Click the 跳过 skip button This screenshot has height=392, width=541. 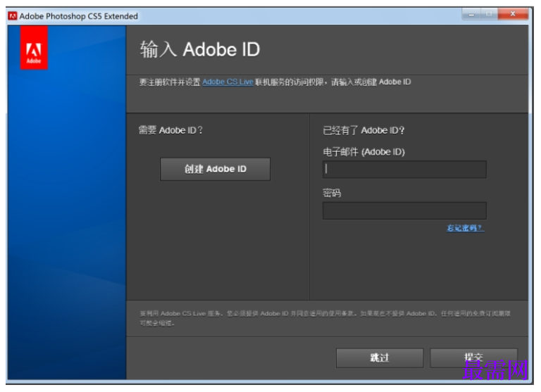point(380,358)
